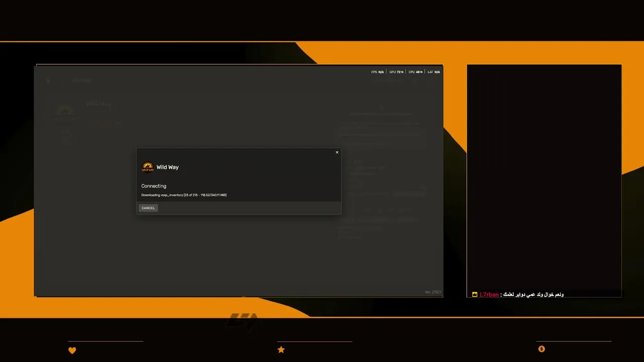Click the FPS N/A overlay readout
The height and width of the screenshot is (362, 644).
click(377, 72)
